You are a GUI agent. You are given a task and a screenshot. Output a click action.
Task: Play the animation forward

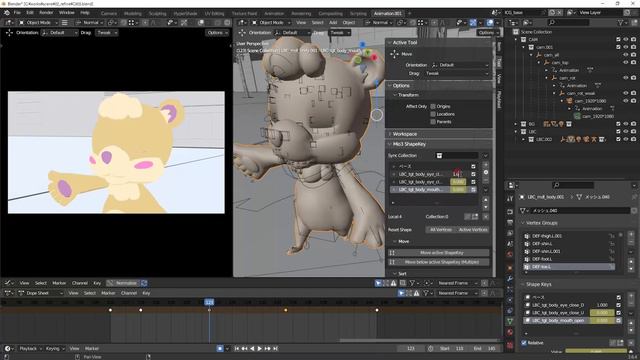(x=260, y=349)
